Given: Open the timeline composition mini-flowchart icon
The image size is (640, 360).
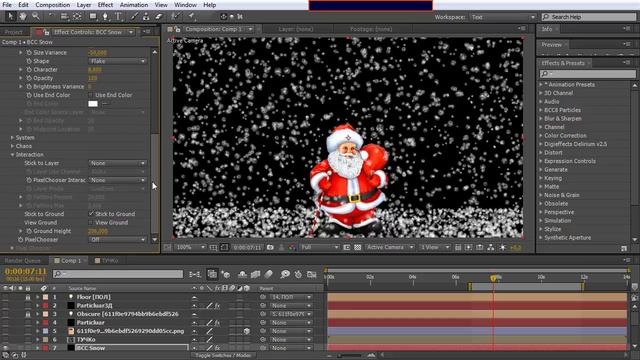Looking at the screenshot, I should point(195,274).
